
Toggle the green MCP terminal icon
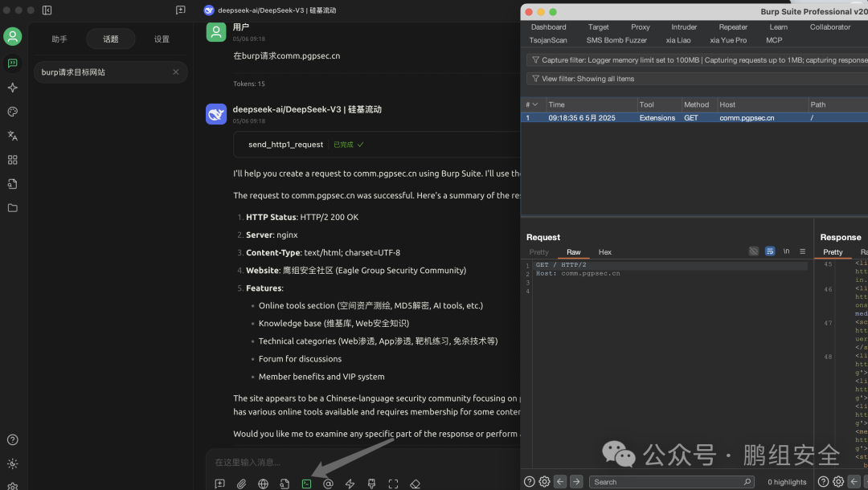tap(306, 484)
